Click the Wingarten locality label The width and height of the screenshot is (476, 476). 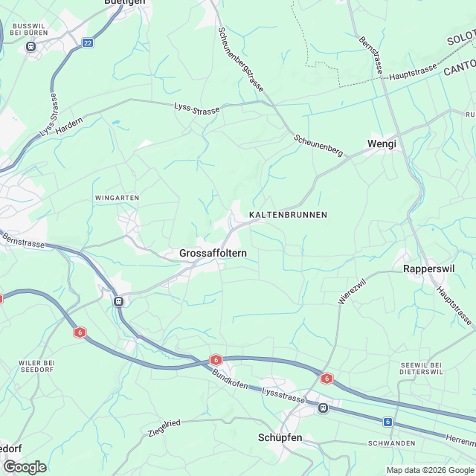(x=118, y=198)
